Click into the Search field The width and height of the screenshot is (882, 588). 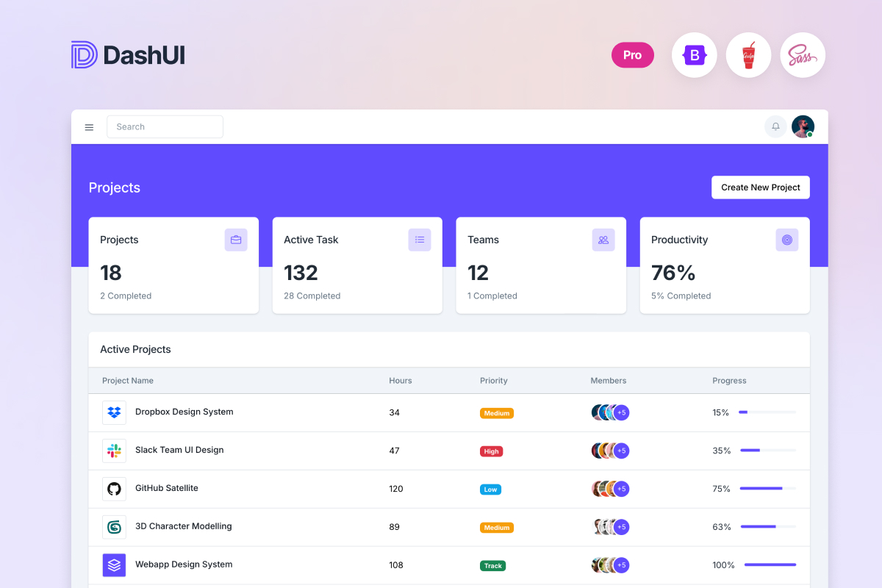coord(165,126)
